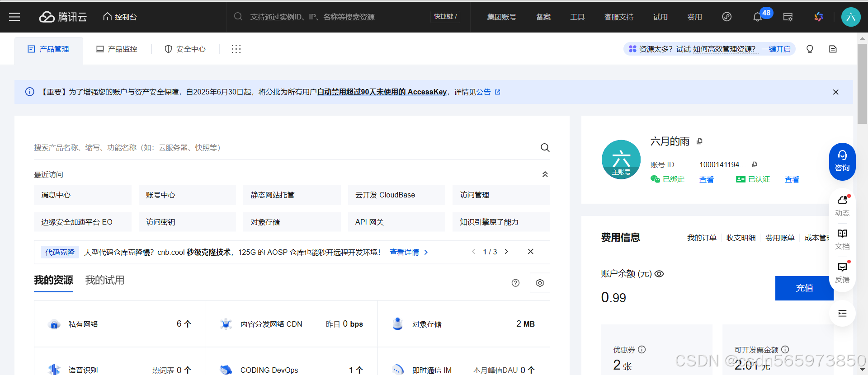The width and height of the screenshot is (868, 375).
Task: Open the hamburger navigation menu
Action: [14, 17]
